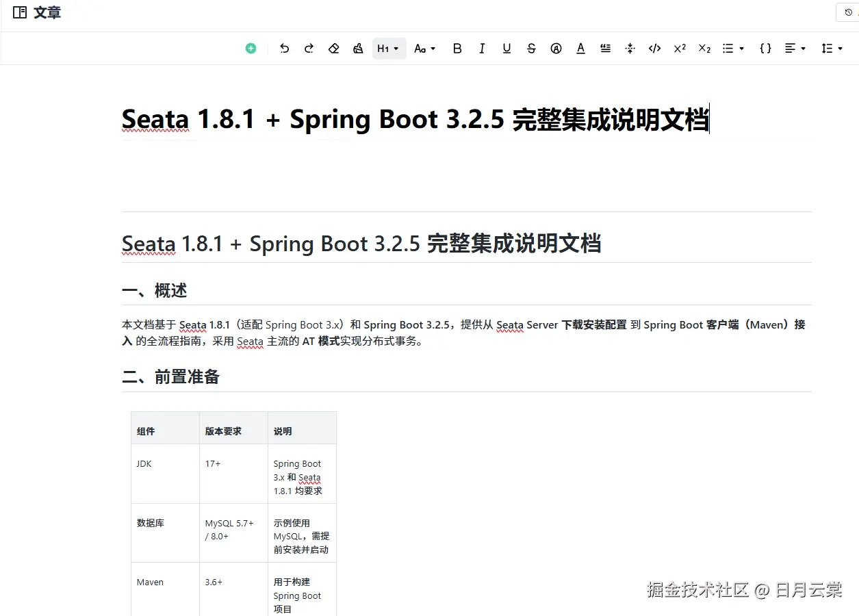Apply superscript formatting
Viewport: 859px width, 616px height.
[x=680, y=49]
